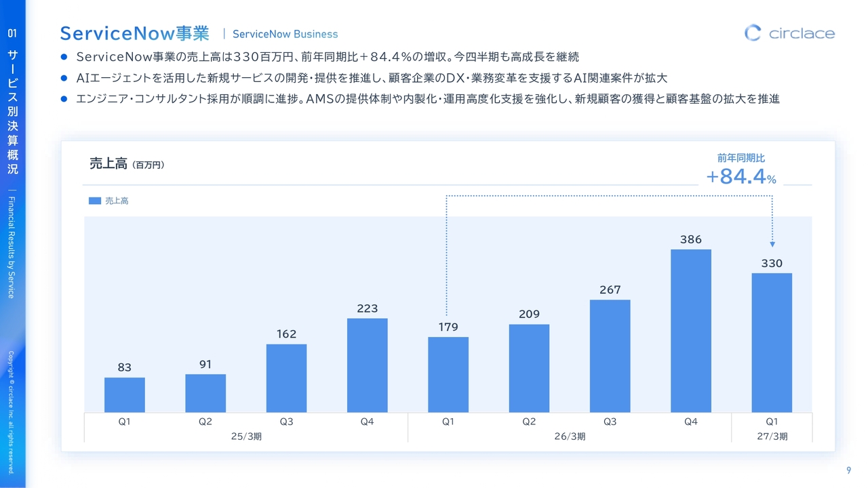The height and width of the screenshot is (488, 868).
Task: Click the bullet line about 330百万円 revenue
Action: tap(328, 56)
